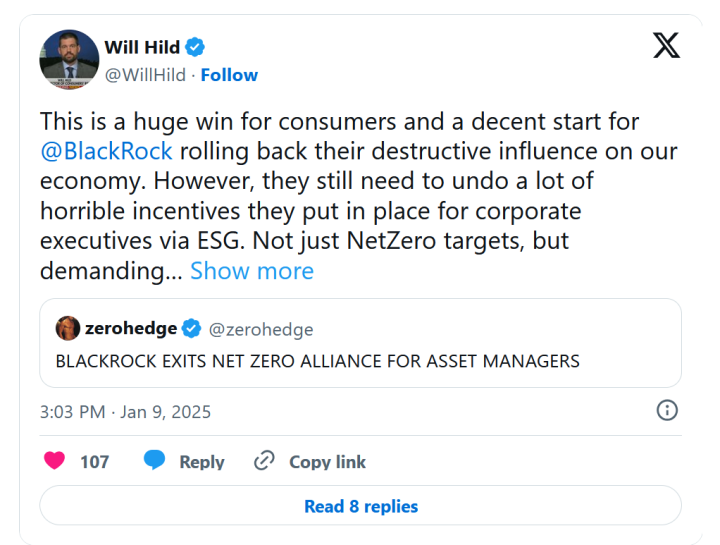Open Will Hild's profile picture

[x=69, y=60]
